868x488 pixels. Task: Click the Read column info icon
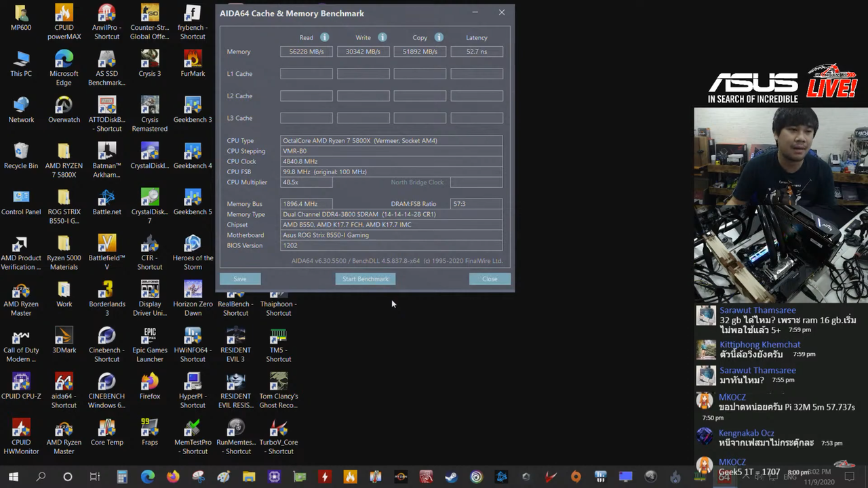click(323, 37)
